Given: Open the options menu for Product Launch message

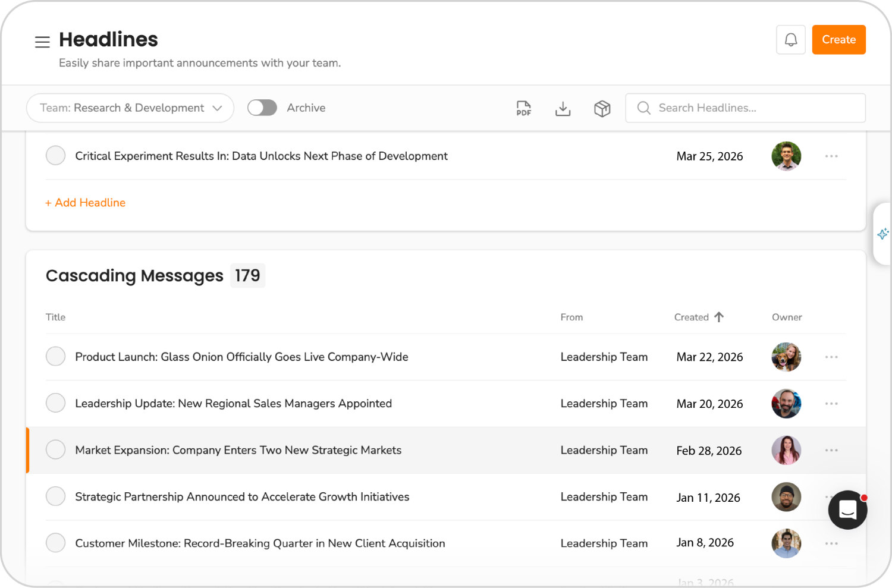Looking at the screenshot, I should (x=831, y=357).
